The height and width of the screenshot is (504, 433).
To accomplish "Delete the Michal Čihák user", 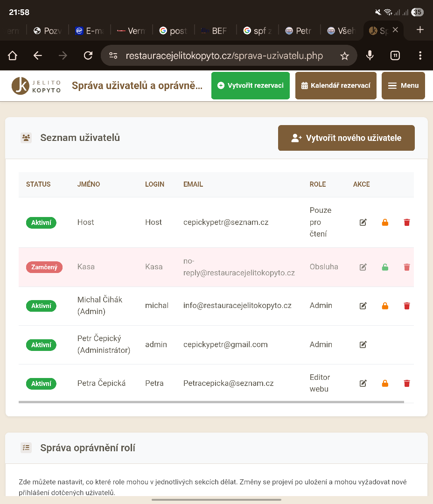I will [407, 306].
